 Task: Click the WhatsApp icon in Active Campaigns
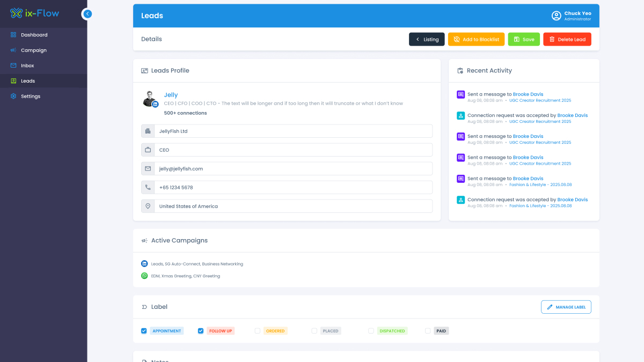pos(144,276)
